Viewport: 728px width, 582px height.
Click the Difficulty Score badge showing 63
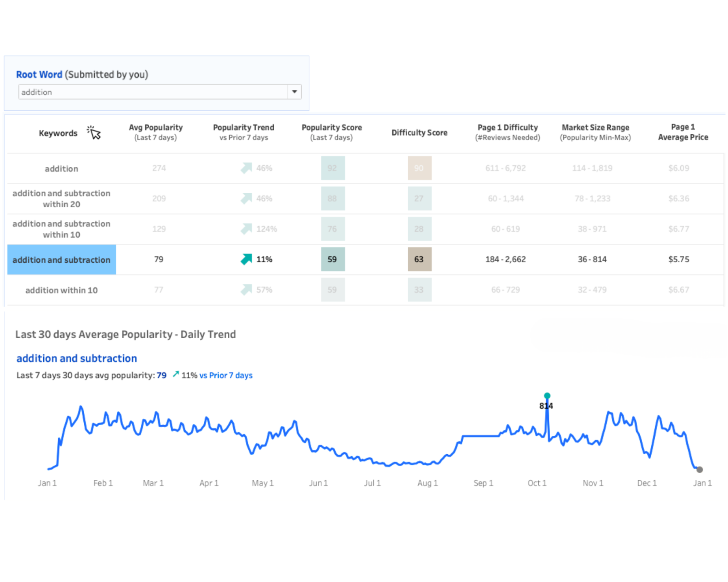[419, 259]
